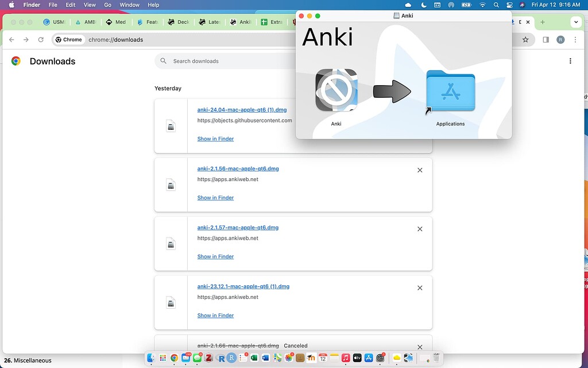
Task: Open App Store from the Dock
Action: tap(369, 358)
